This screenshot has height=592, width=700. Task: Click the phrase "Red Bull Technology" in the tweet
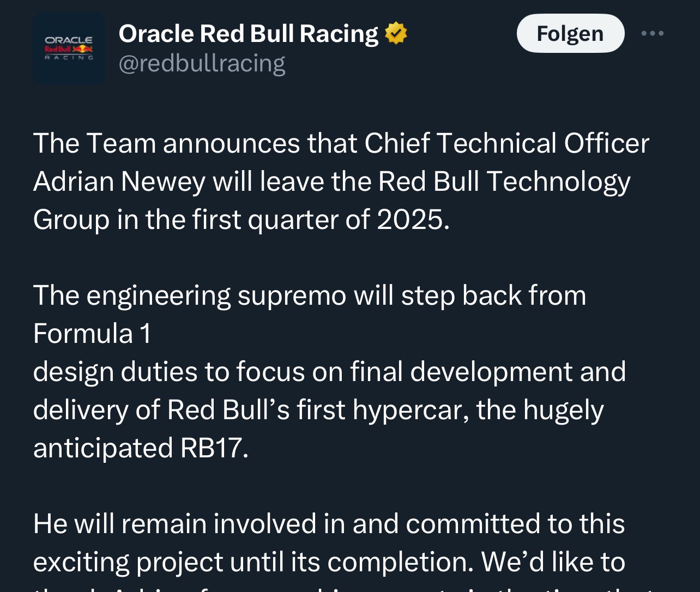pyautogui.click(x=504, y=182)
